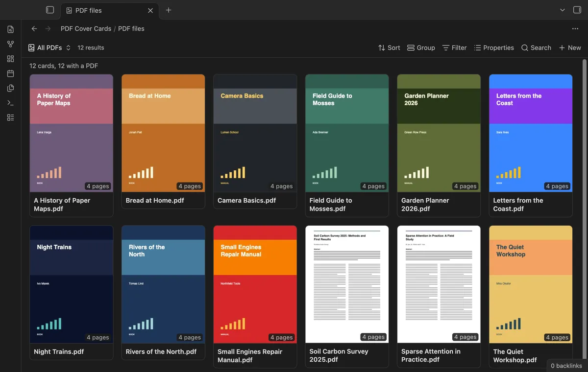Open the Small Engines Repair Manual cover
Image resolution: width=588 pixels, height=372 pixels.
coord(255,284)
